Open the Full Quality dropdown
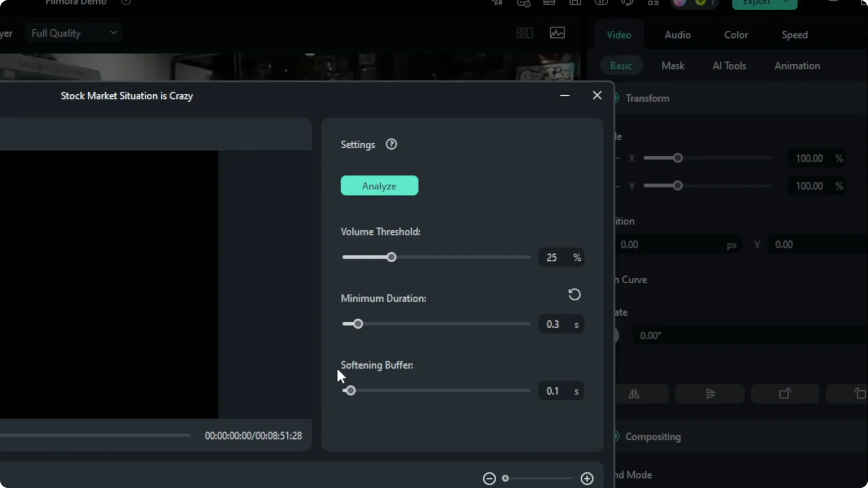 pos(73,32)
